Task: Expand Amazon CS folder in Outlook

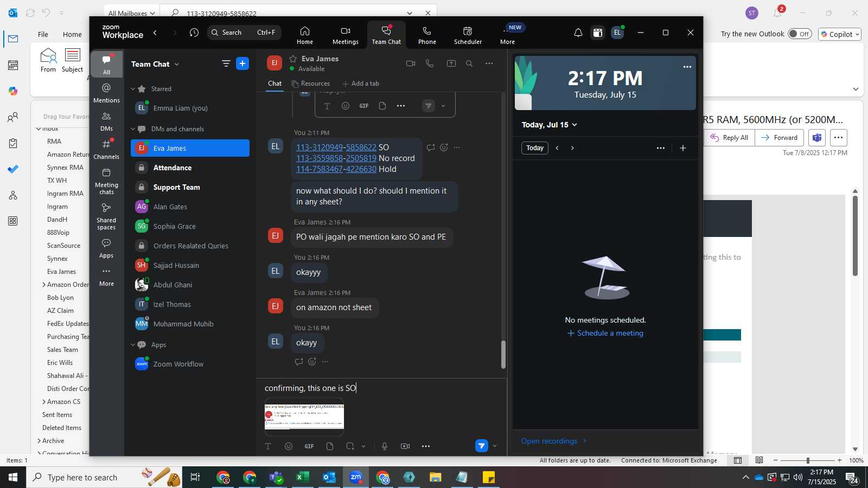Action: coord(44,402)
